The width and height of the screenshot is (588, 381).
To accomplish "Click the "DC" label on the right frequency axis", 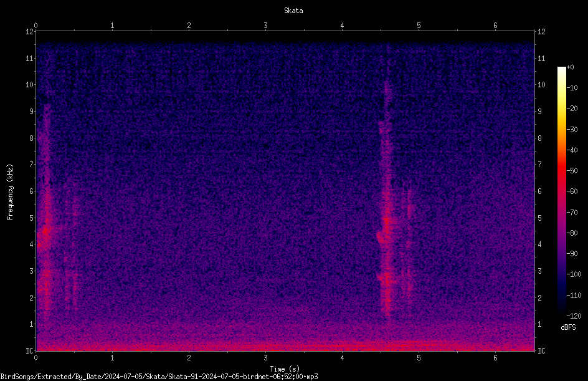I will pos(541,351).
